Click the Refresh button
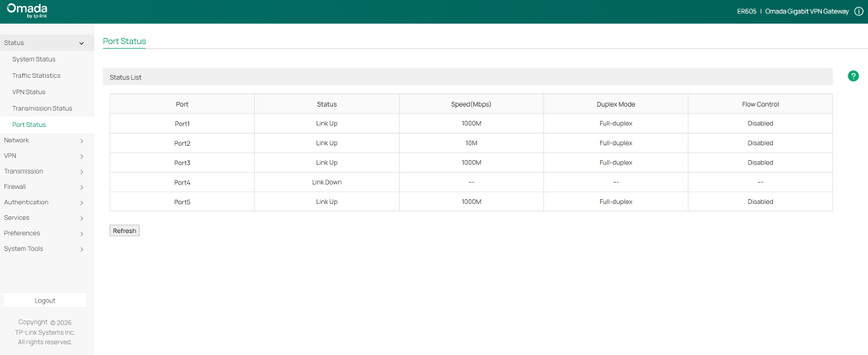 tap(125, 230)
